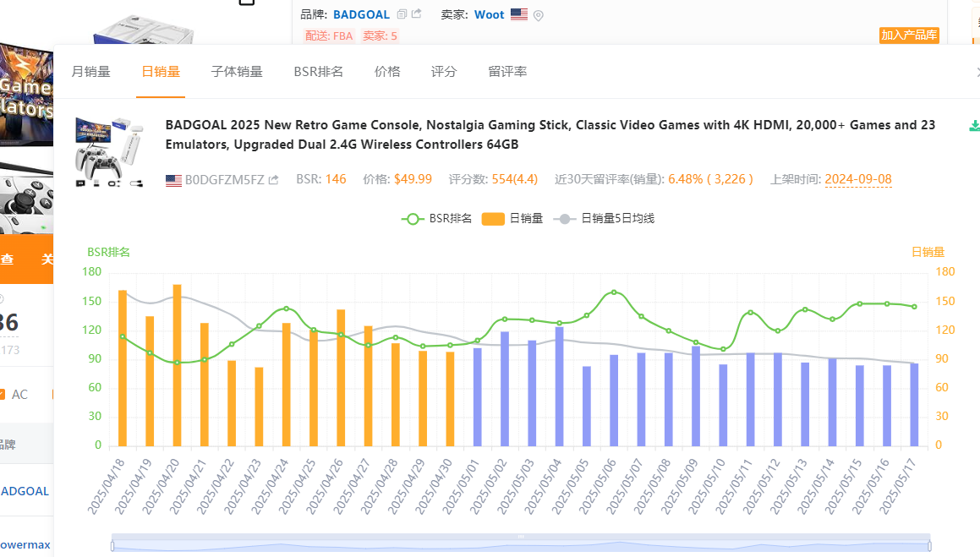The height and width of the screenshot is (557, 980).
Task: Open ASIN B0DGFZM5FZ external link icon
Action: (x=273, y=180)
